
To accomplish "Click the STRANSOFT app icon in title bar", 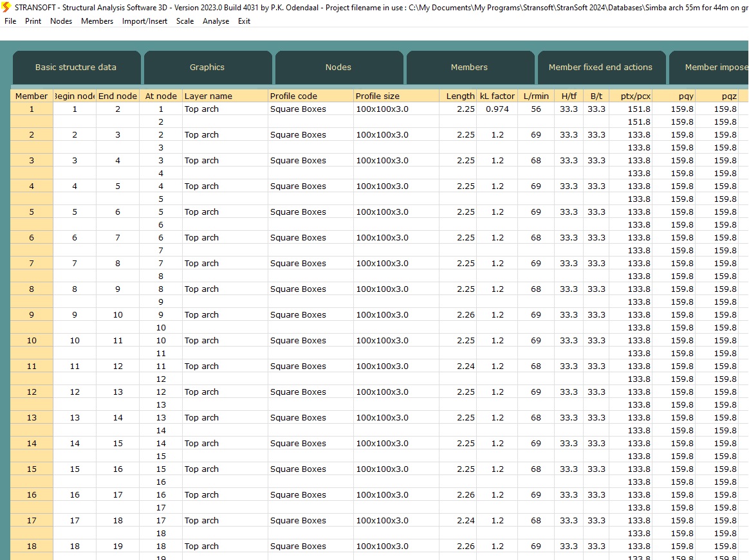I will [x=6, y=7].
